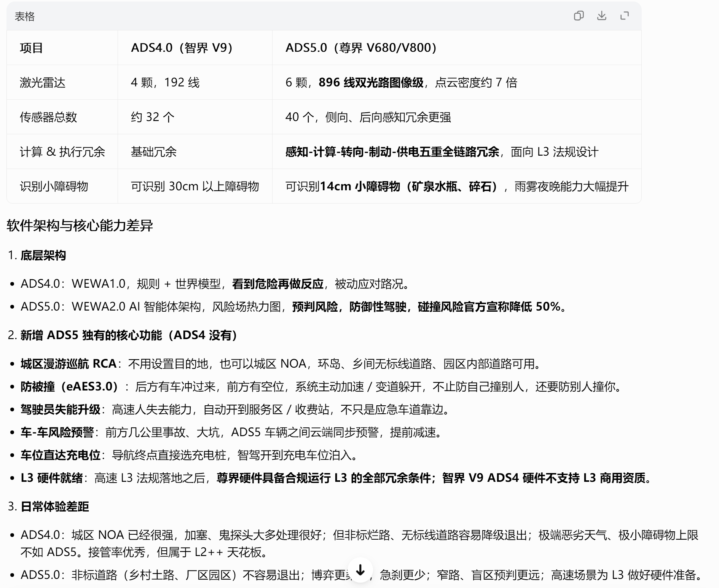Download the table using the download icon
The height and width of the screenshot is (588, 719).
(x=601, y=16)
